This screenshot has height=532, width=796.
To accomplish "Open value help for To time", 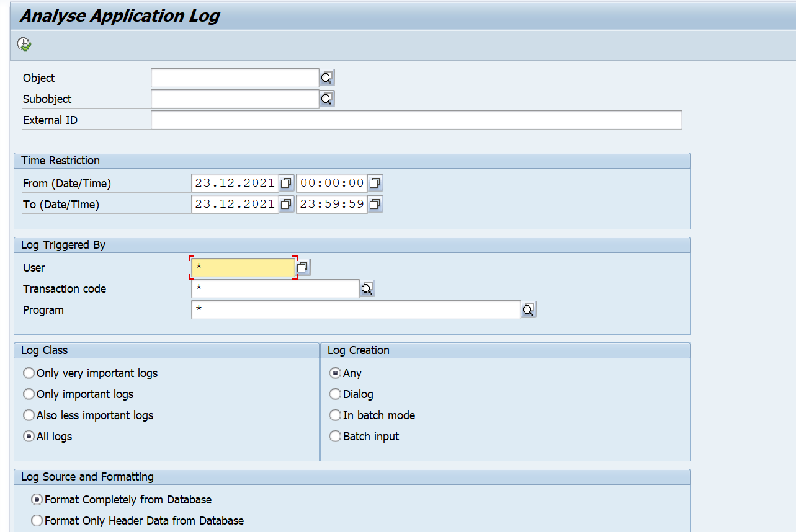I will click(x=375, y=204).
